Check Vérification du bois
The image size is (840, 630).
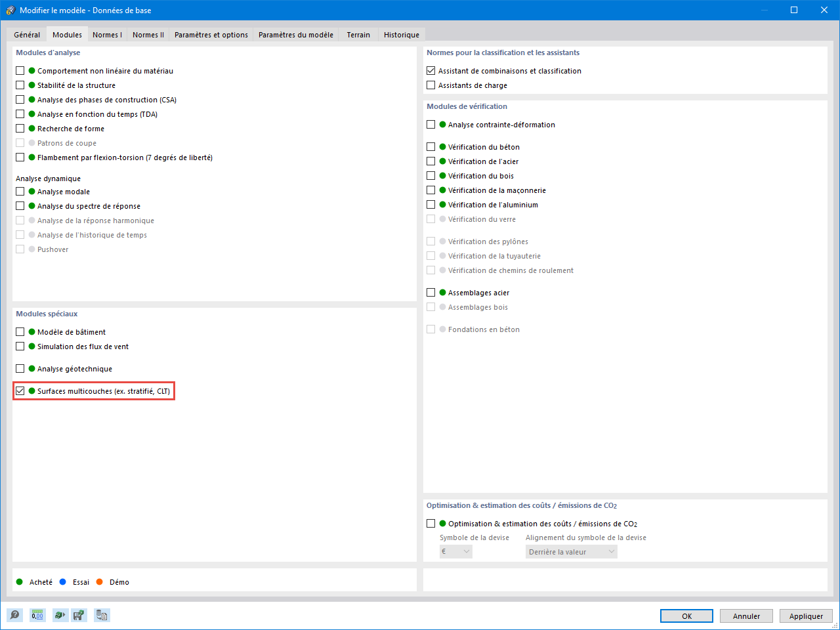(x=431, y=176)
